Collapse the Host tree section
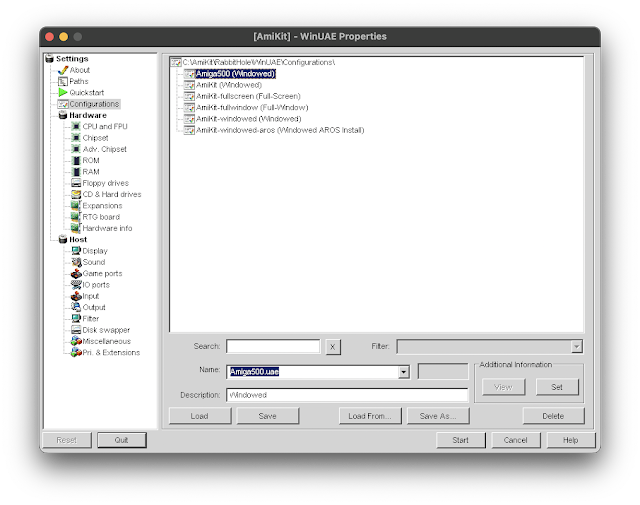 [62, 240]
